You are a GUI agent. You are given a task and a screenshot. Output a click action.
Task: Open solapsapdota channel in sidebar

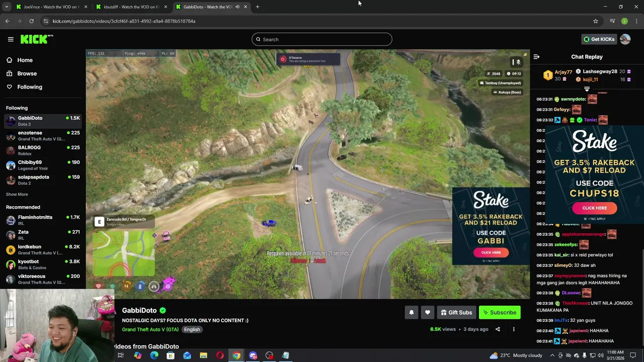coord(43,180)
